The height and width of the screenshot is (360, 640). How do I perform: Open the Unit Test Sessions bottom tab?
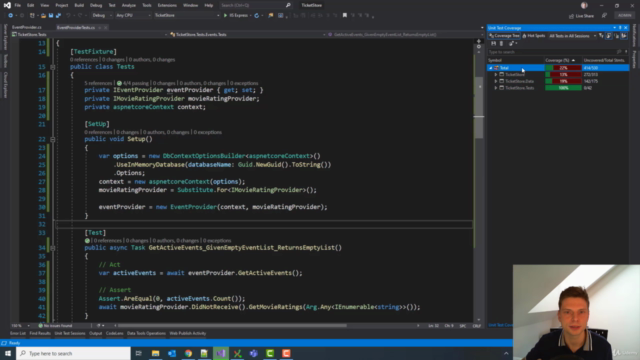(x=70, y=333)
